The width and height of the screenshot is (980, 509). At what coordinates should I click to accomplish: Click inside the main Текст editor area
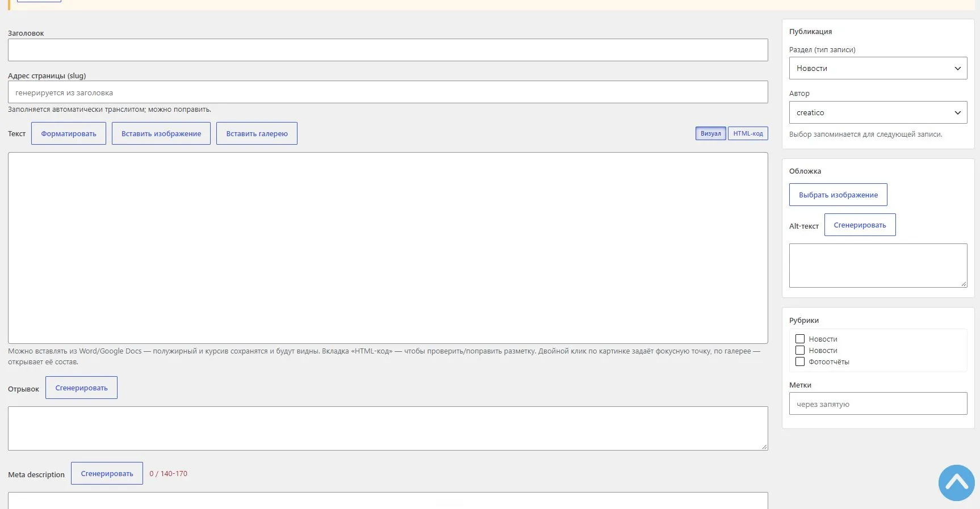(x=388, y=248)
